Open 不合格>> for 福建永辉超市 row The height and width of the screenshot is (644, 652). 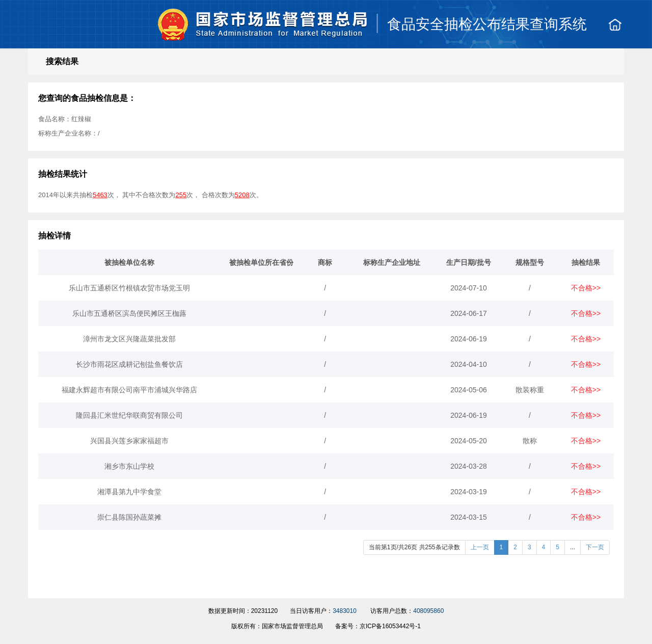586,390
